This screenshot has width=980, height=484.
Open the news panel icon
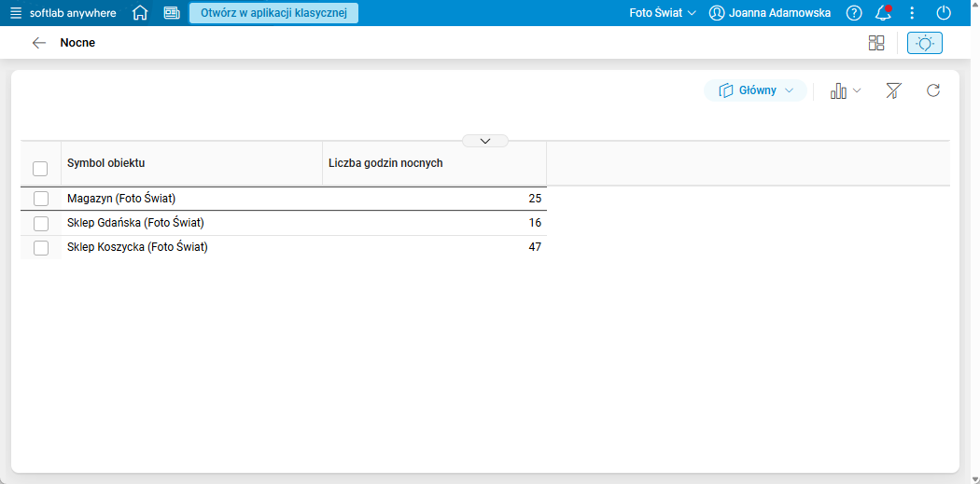click(171, 13)
